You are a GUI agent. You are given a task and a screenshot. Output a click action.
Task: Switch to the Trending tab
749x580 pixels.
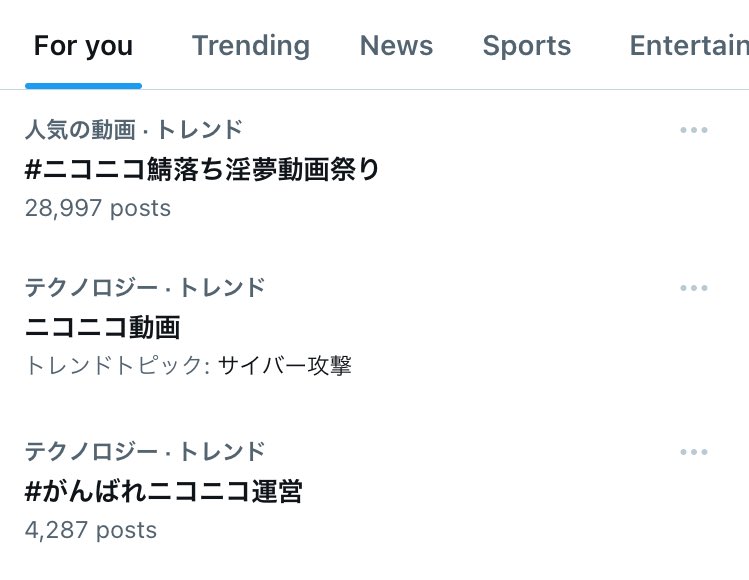251,46
